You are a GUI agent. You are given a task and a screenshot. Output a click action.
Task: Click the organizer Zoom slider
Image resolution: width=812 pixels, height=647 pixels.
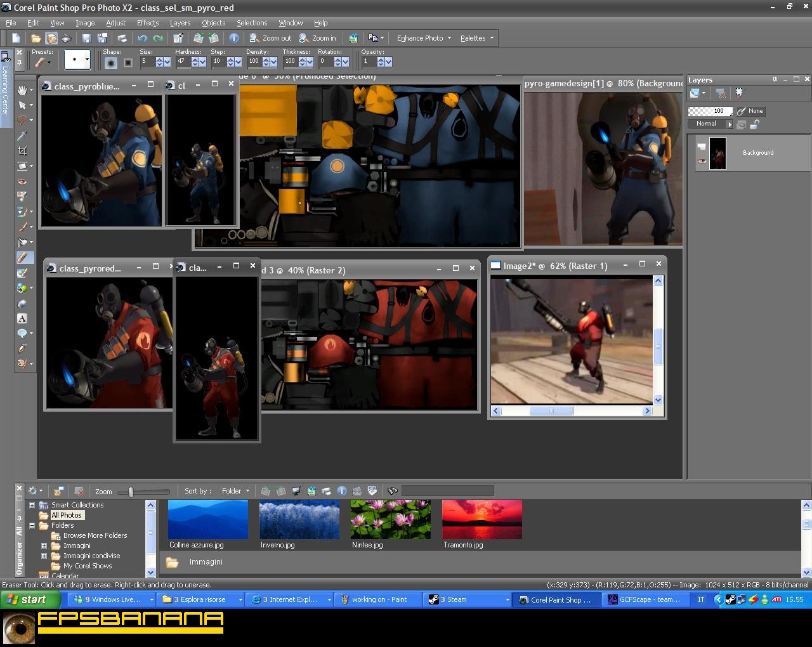(131, 492)
